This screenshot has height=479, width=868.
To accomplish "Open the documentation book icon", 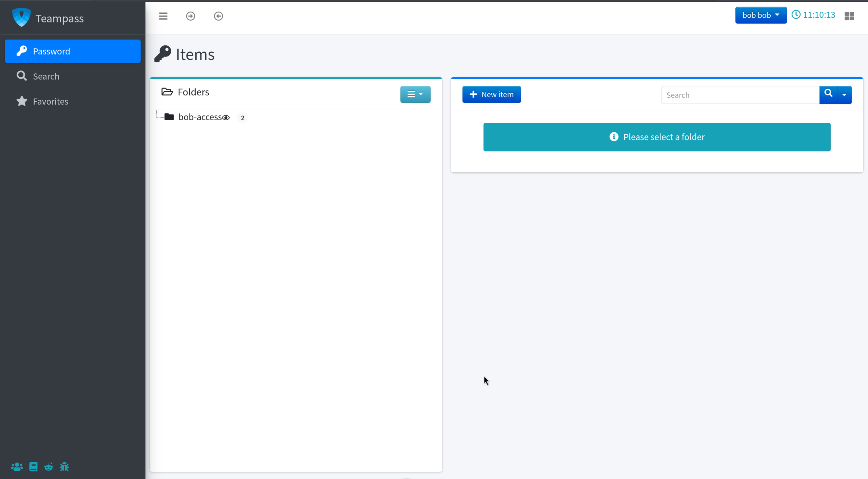I will (33, 467).
